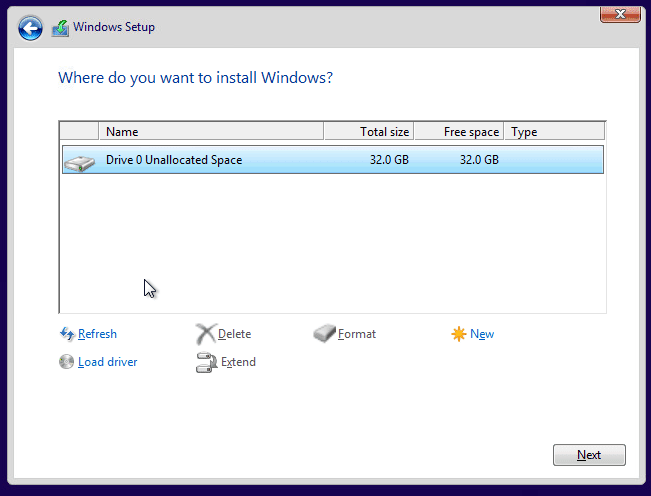Continue with the Next button
The width and height of the screenshot is (651, 496).
(589, 455)
